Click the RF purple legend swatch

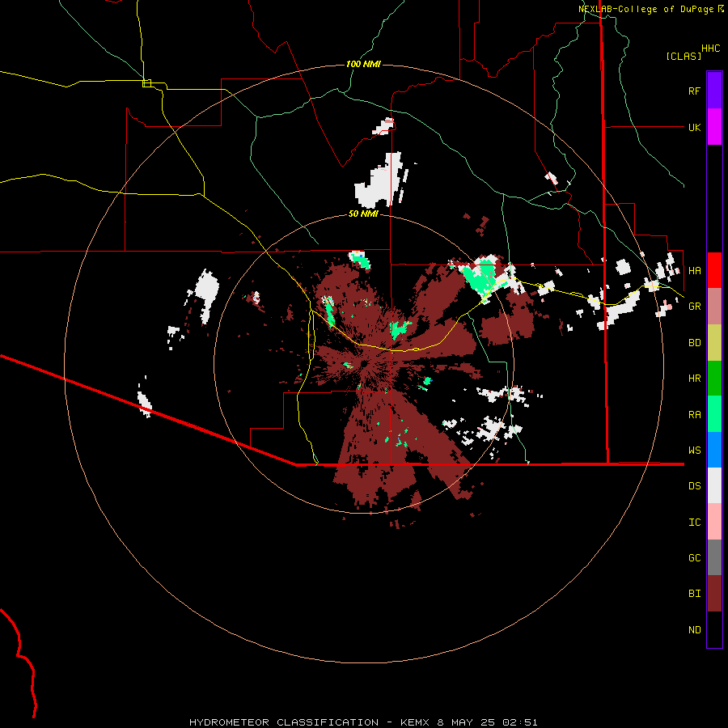[x=714, y=91]
